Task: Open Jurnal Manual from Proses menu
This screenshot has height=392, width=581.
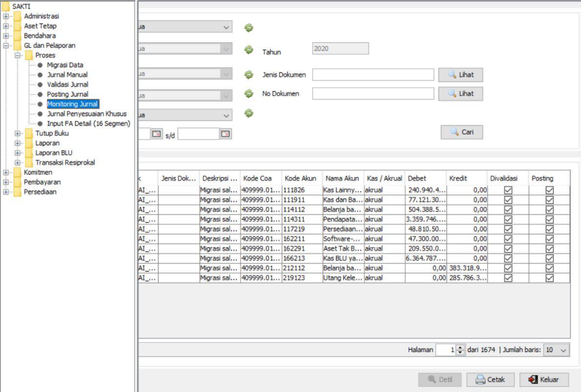Action: 67,74
